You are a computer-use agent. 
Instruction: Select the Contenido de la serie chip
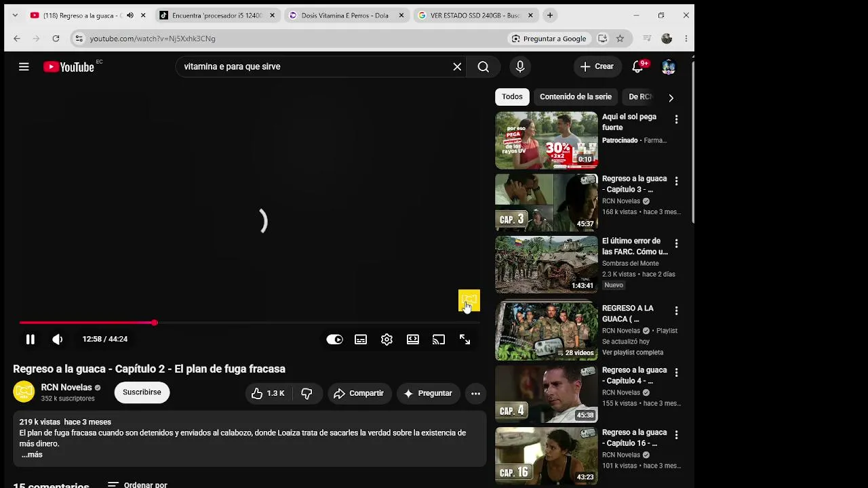(576, 97)
